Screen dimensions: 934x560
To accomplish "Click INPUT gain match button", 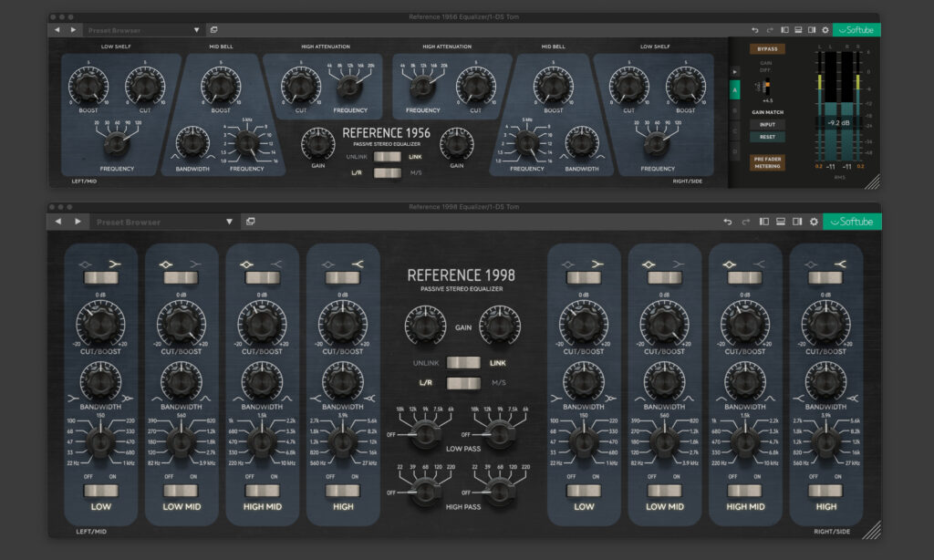I will pyautogui.click(x=767, y=125).
